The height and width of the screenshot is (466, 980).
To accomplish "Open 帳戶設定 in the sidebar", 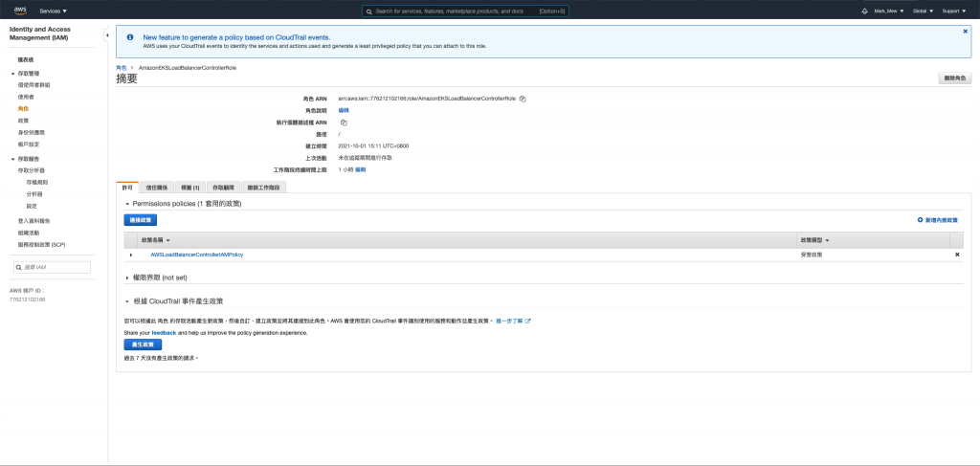I will [x=29, y=144].
